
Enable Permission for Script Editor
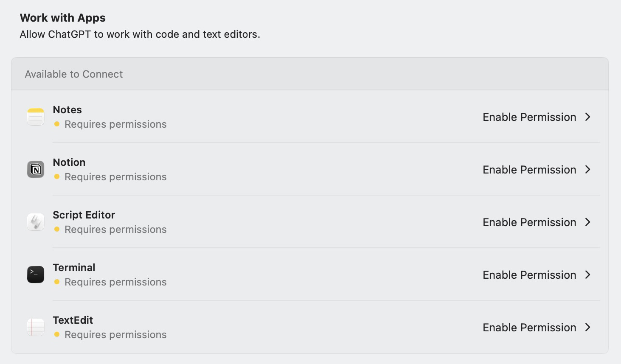click(x=529, y=222)
